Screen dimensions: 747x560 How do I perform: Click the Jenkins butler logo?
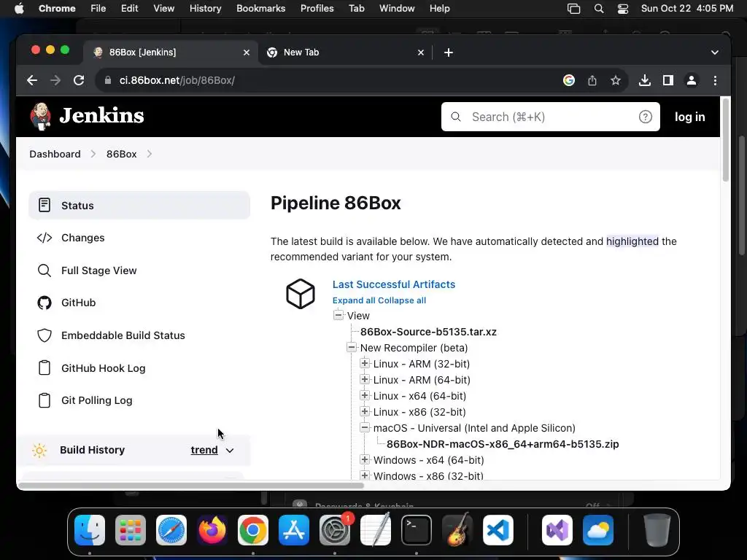(x=41, y=117)
